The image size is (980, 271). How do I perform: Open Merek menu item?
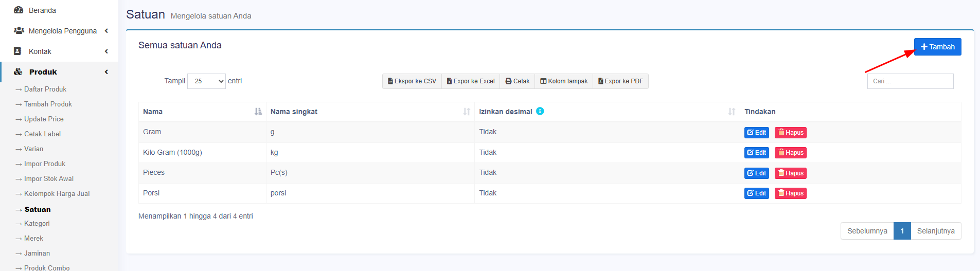pyautogui.click(x=33, y=238)
